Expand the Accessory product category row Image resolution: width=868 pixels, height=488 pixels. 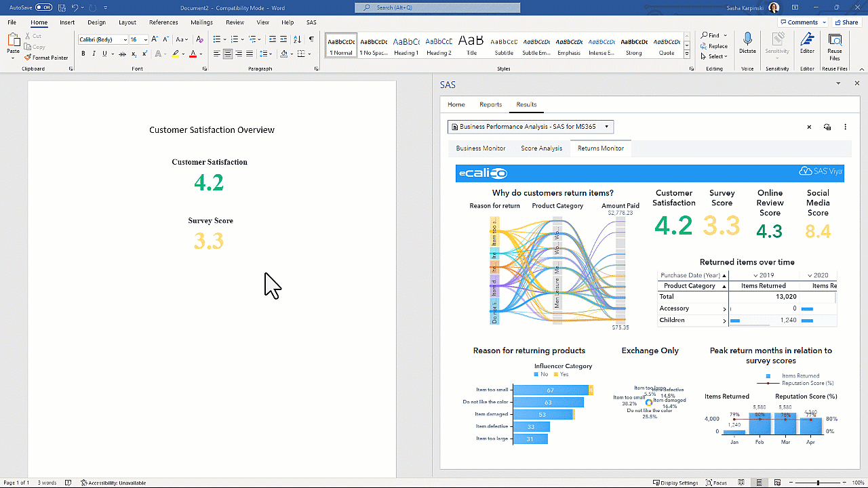coord(724,308)
